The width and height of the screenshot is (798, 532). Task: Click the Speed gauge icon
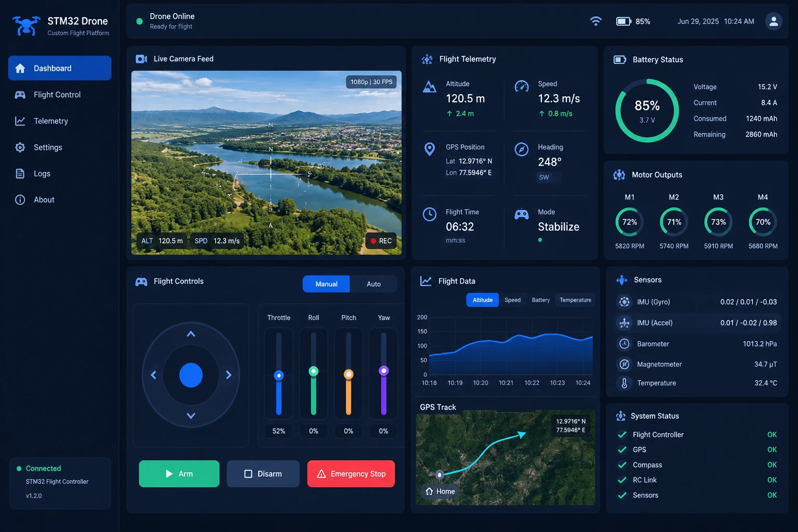click(x=522, y=86)
